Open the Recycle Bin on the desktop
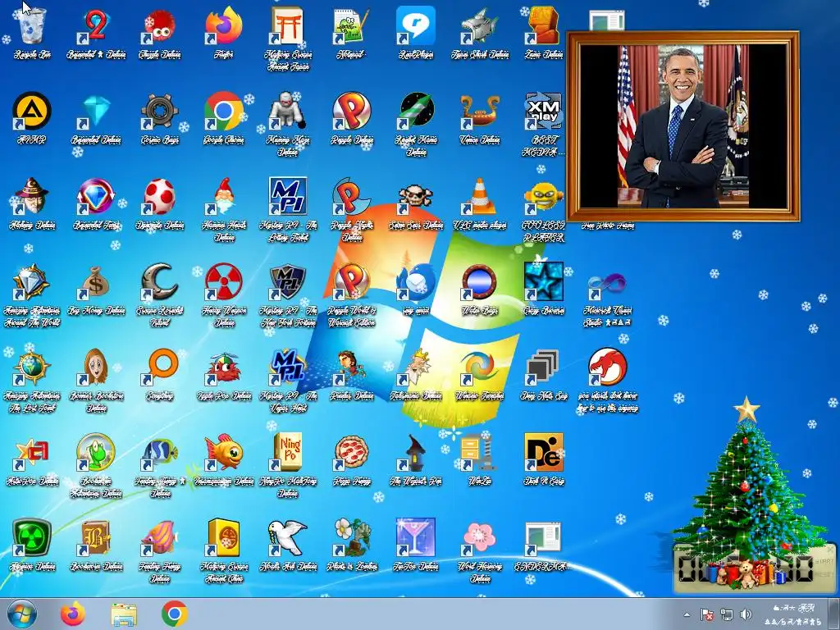 32,27
